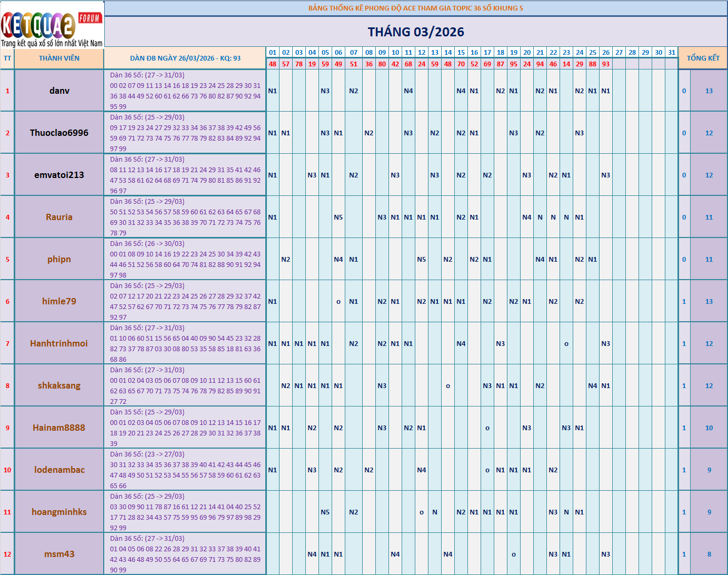Image resolution: width=728 pixels, height=575 pixels.
Task: Select row number 10 for lodenambac
Action: 7,470
